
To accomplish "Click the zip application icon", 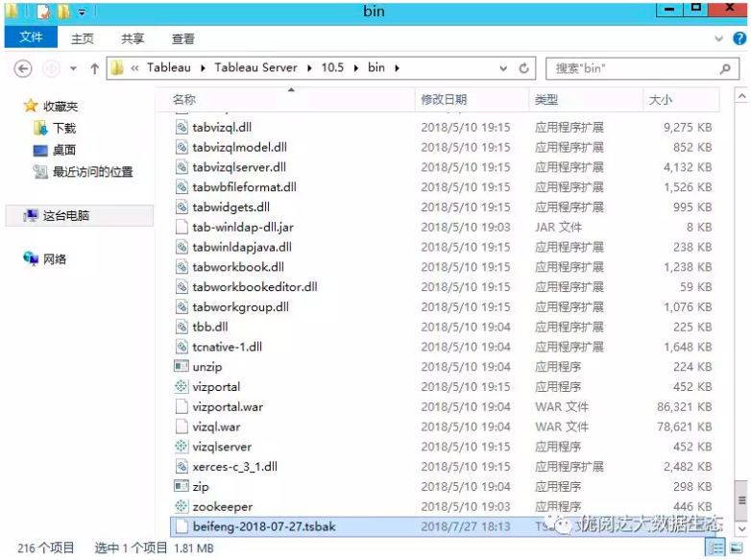I will coord(182,486).
